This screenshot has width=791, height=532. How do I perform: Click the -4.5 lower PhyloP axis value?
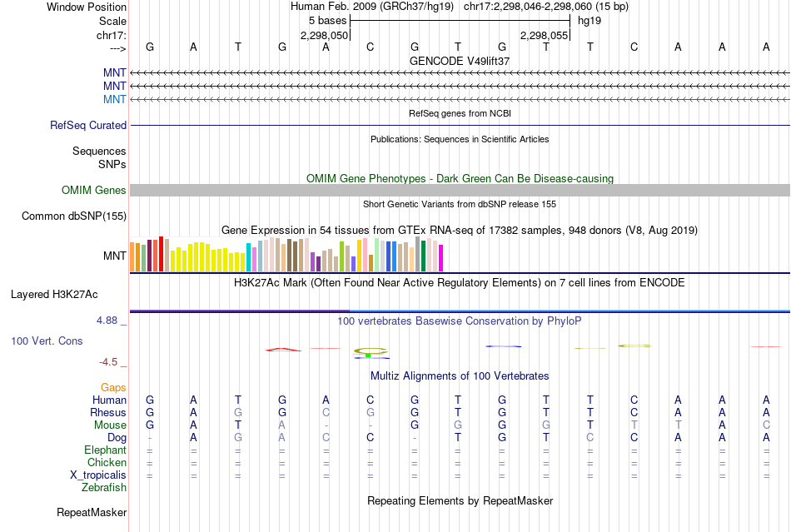[x=108, y=362]
